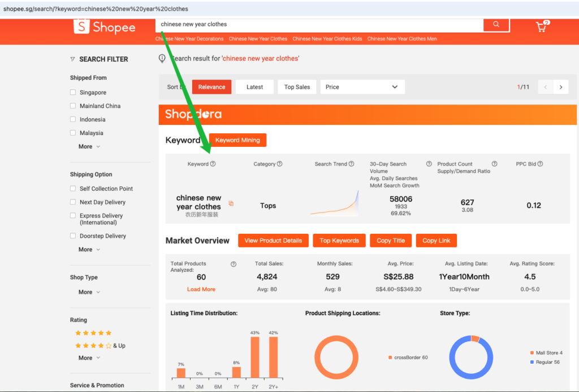Click help icon next to Keyword header
579x392 pixels.
213,164
